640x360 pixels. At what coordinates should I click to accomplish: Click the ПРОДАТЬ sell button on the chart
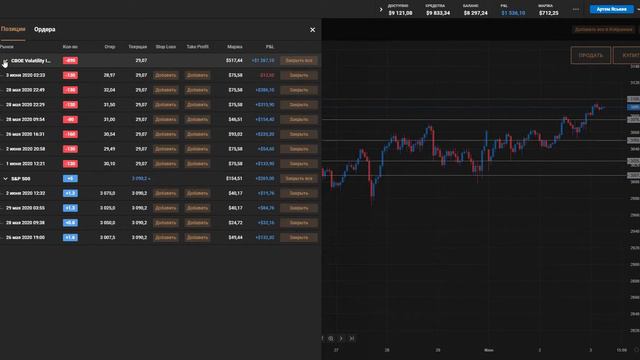(x=591, y=55)
